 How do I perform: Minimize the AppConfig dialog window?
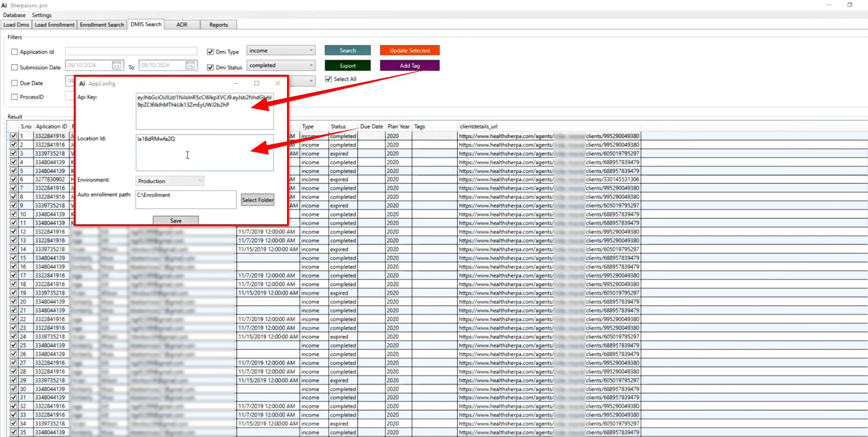(x=236, y=83)
